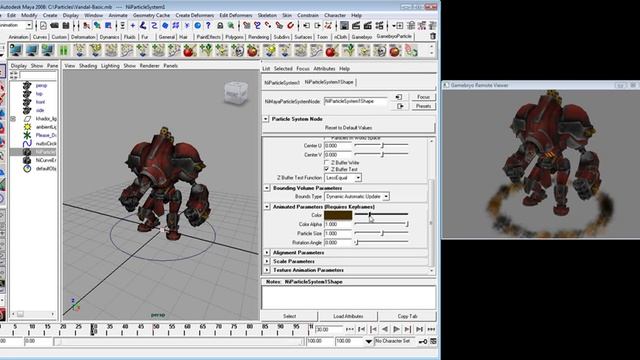Screen dimensions: 640x360
Task: Click the output connection arrow icon below
Action: click(x=400, y=106)
